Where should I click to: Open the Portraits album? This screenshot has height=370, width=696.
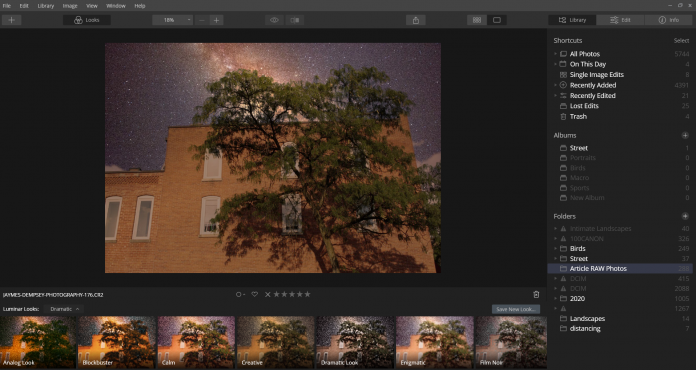(x=582, y=158)
